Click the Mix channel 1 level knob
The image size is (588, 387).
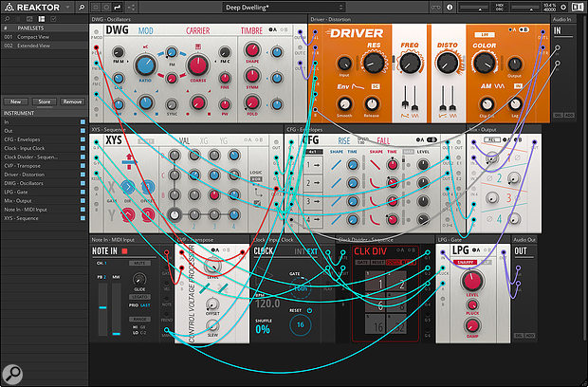pyautogui.click(x=492, y=158)
